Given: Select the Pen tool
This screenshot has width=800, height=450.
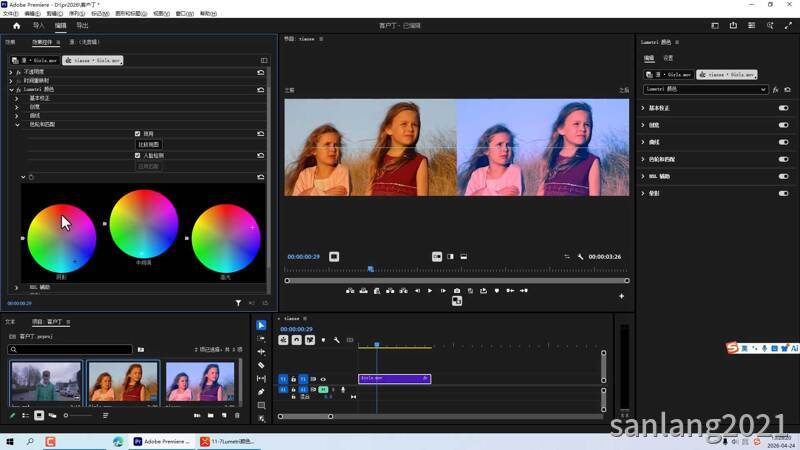Looking at the screenshot, I should pyautogui.click(x=261, y=392).
